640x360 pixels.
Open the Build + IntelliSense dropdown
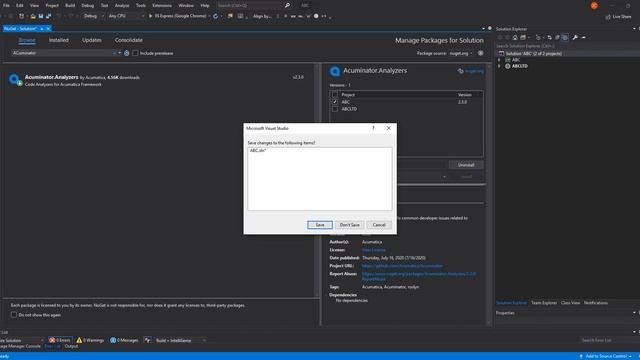pyautogui.click(x=180, y=340)
